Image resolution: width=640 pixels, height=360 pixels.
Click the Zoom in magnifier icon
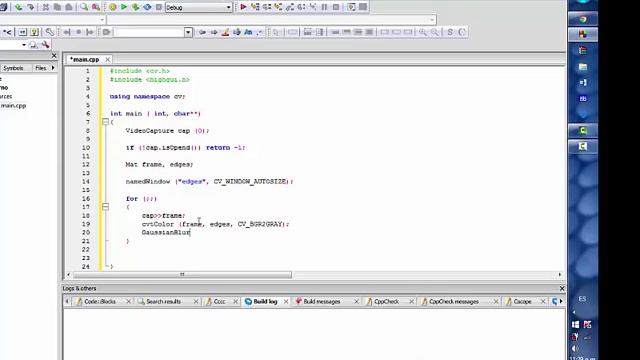point(423,32)
